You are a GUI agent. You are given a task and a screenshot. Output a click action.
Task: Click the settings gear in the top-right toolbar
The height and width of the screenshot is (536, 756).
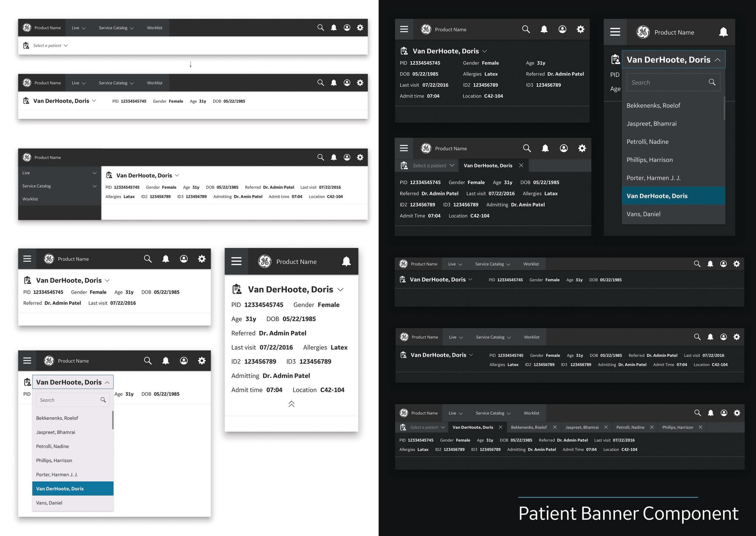737,264
